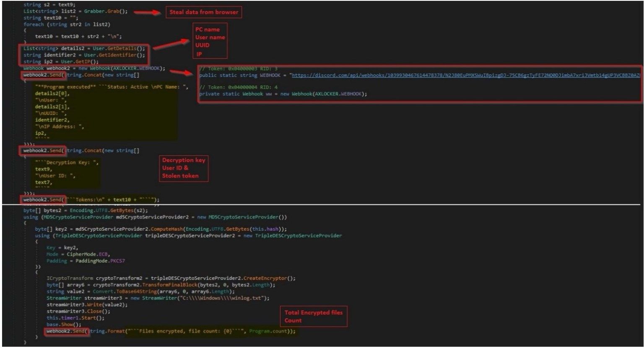The height and width of the screenshot is (348, 644).
Task: Click the "\nUser: " string literal
Action: 50,100
